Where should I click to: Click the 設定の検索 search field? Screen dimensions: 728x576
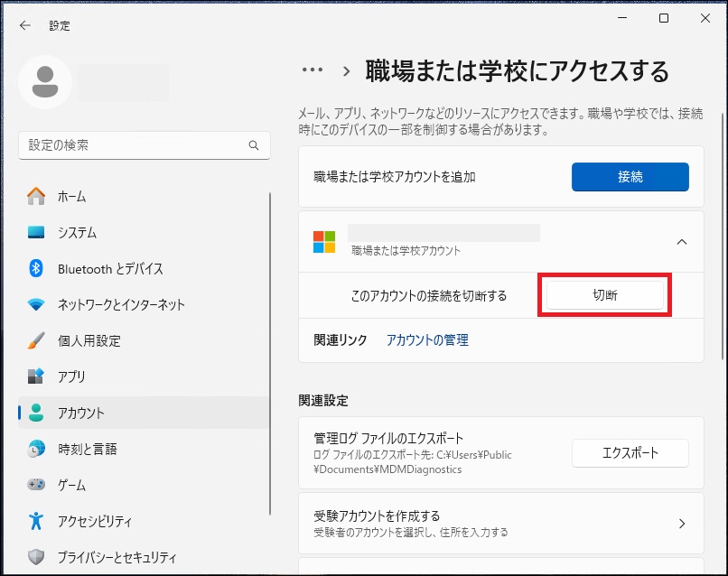135,144
